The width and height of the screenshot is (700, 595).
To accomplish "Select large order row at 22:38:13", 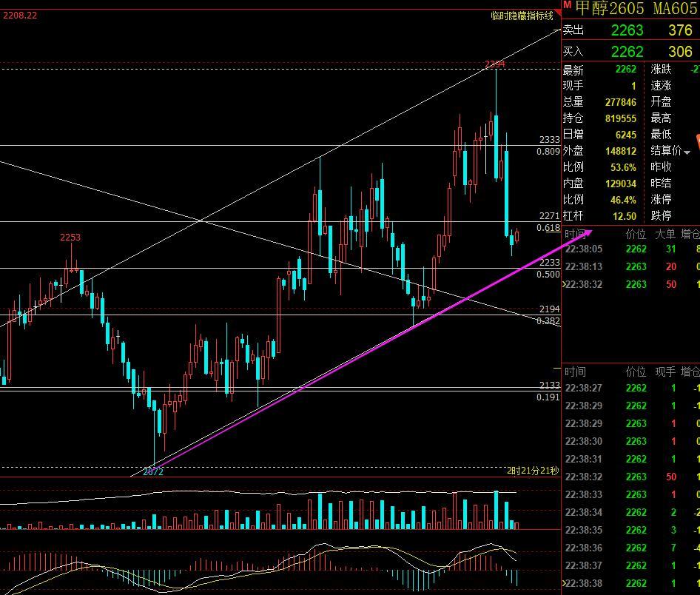I will pyautogui.click(x=630, y=267).
